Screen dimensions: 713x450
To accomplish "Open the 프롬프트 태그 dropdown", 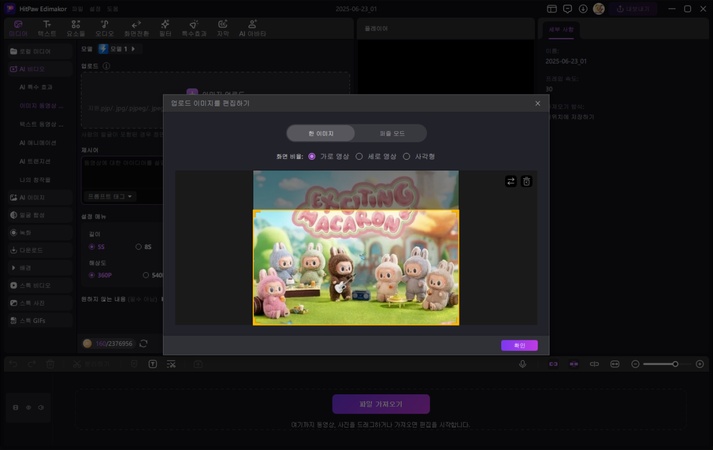I will tap(110, 196).
